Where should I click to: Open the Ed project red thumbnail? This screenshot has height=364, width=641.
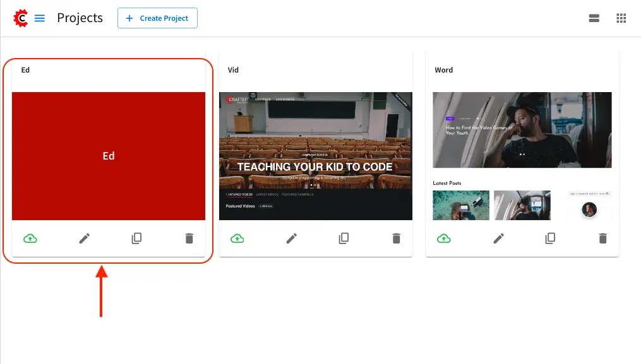tap(109, 156)
